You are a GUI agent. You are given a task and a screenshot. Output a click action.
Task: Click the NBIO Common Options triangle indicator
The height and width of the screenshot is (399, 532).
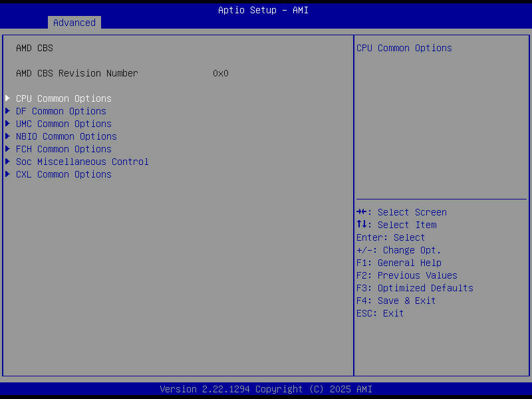(7, 136)
